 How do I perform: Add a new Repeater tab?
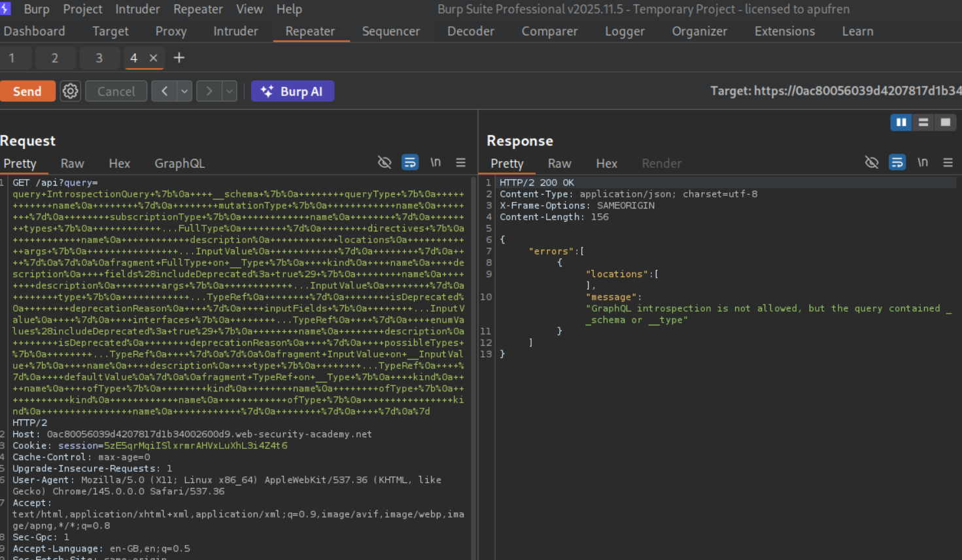click(x=179, y=58)
